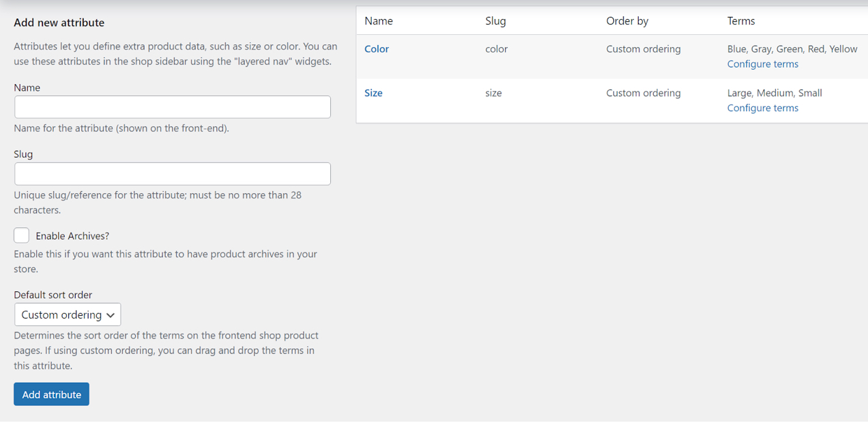
Task: Open the Color attribute for editing
Action: coord(376,48)
